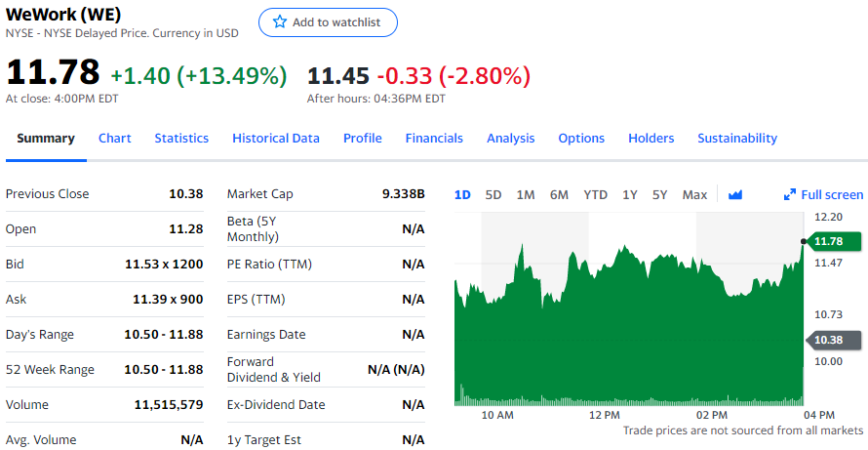The width and height of the screenshot is (868, 450).
Task: Switch to the Chart tab
Action: [114, 138]
